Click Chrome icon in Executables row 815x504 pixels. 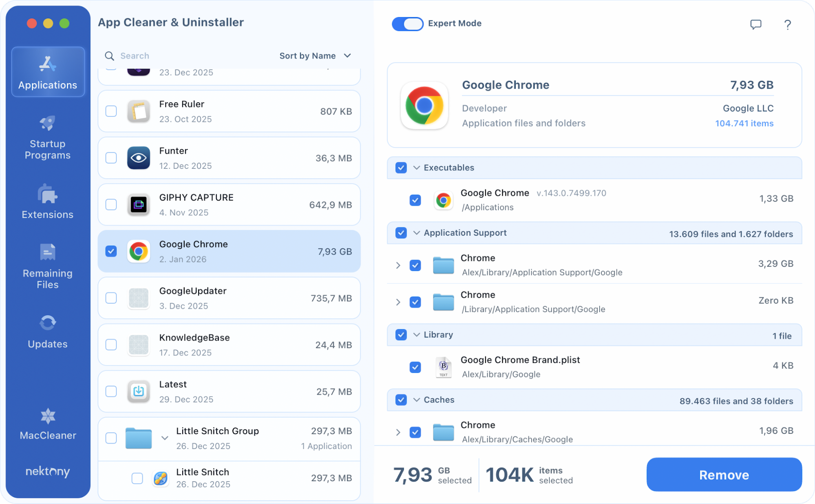pos(443,200)
